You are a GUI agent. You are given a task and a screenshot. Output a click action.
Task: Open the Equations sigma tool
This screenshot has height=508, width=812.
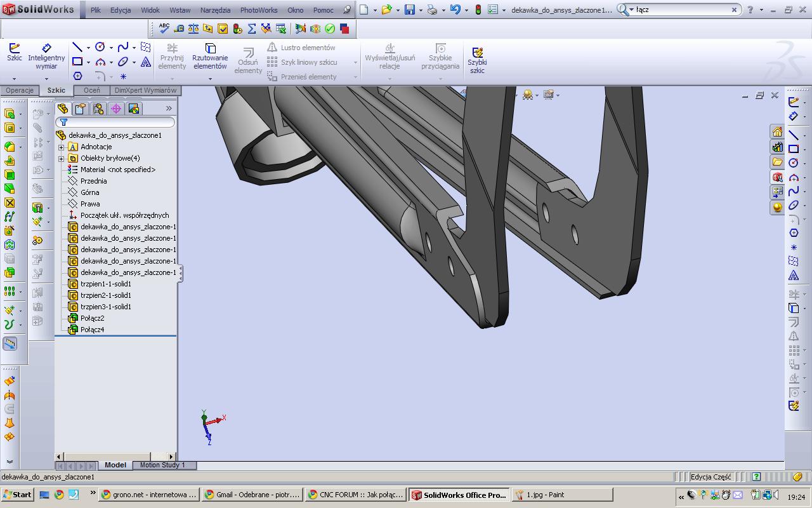[252, 29]
